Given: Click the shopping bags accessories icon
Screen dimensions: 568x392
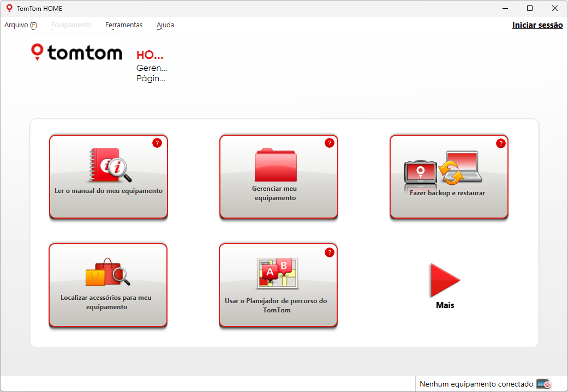Looking at the screenshot, I should pos(107,272).
